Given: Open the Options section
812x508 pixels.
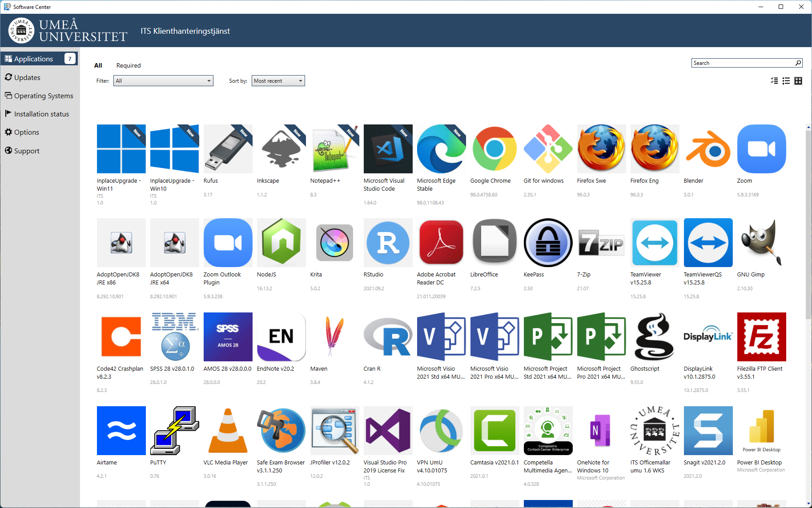Looking at the screenshot, I should (40, 132).
